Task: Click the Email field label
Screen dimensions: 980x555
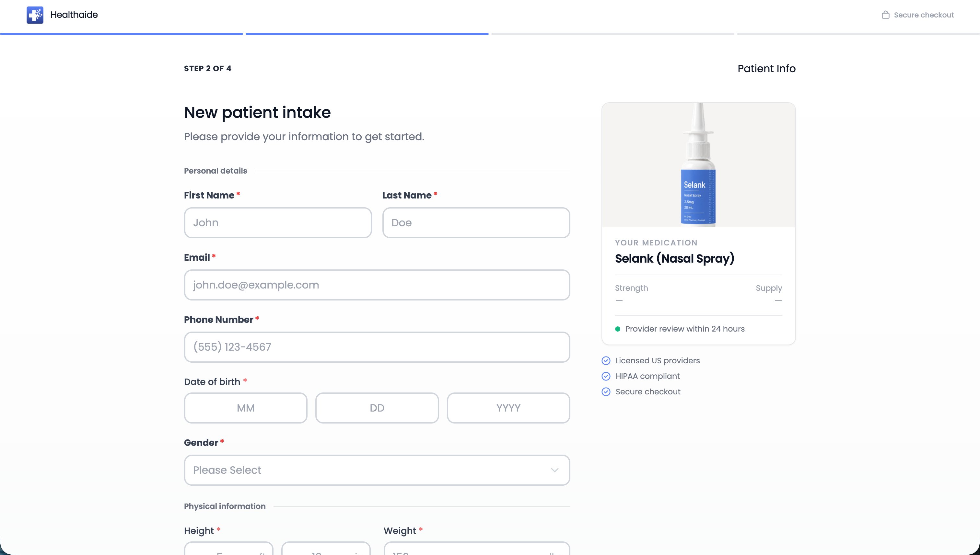Action: tap(197, 258)
